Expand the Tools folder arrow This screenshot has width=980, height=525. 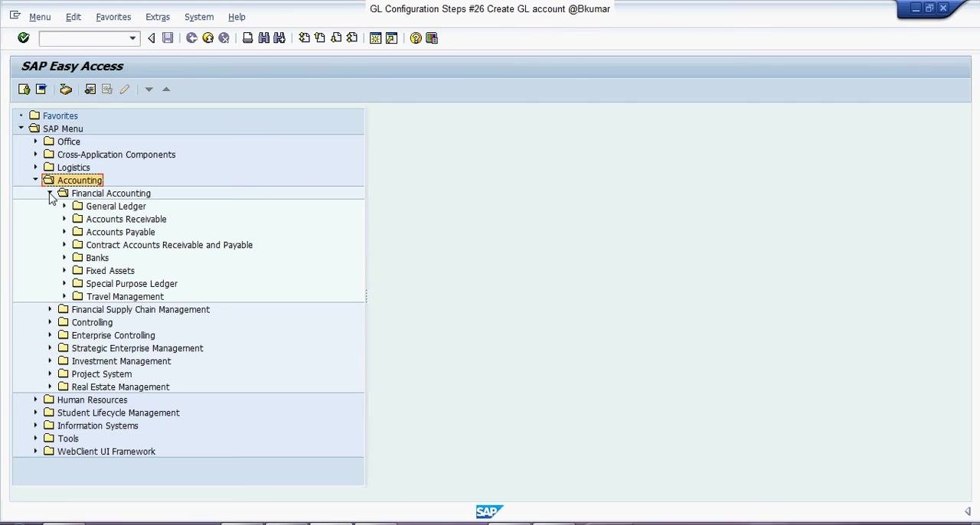pos(35,439)
